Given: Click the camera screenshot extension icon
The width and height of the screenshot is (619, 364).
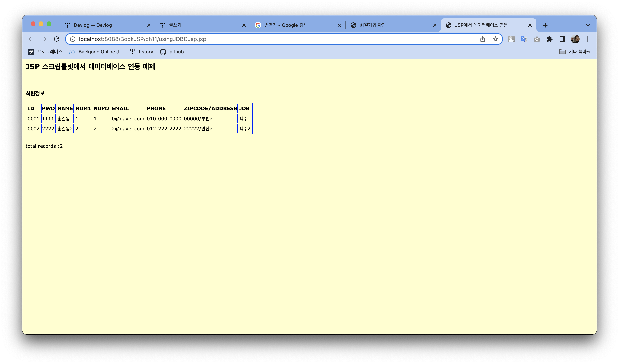Looking at the screenshot, I should (537, 39).
